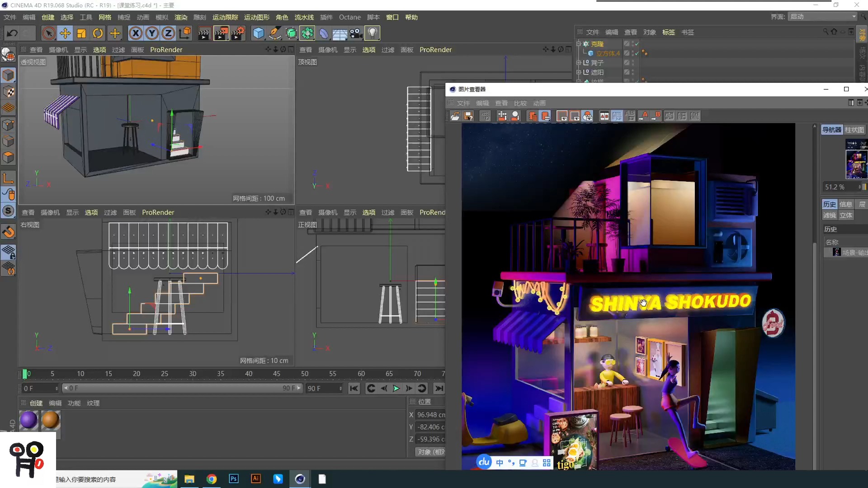Open the 界面 layout dropdown showing 启动
The width and height of the screenshot is (868, 488).
pos(823,17)
